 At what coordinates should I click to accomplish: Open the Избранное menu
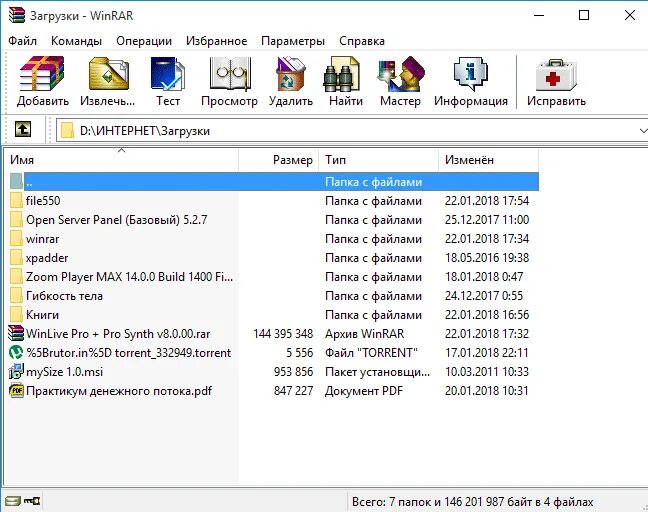[217, 41]
